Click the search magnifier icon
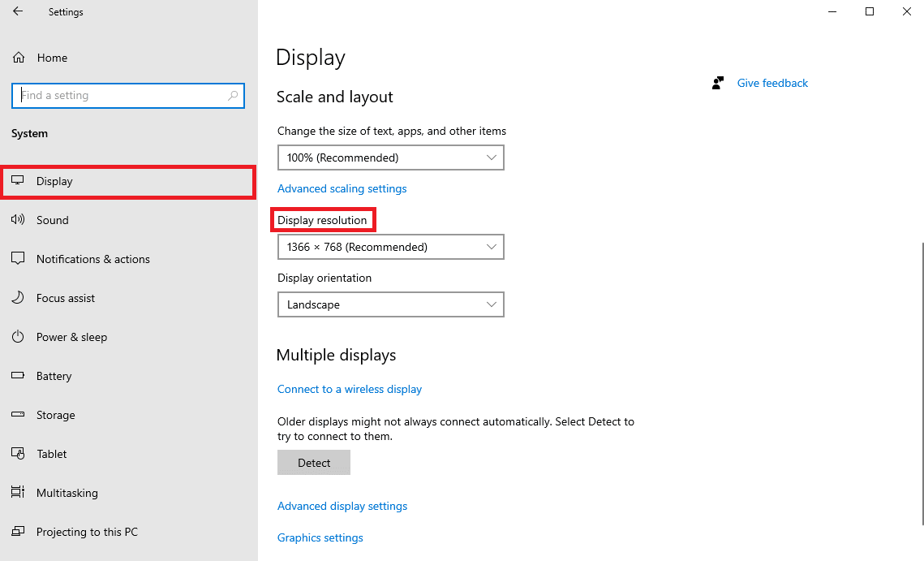 pyautogui.click(x=233, y=96)
